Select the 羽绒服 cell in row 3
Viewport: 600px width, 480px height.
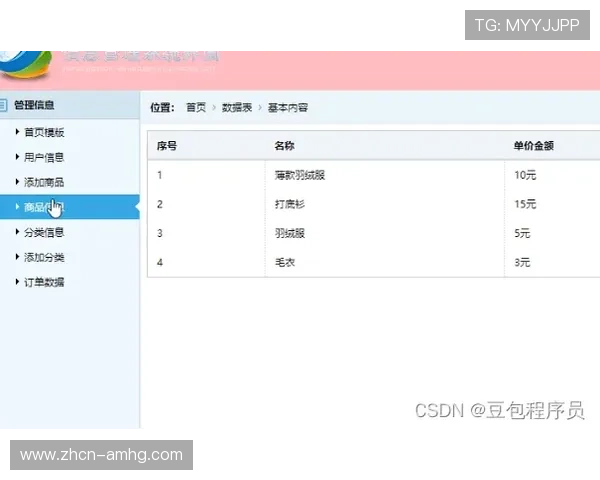tap(290, 233)
